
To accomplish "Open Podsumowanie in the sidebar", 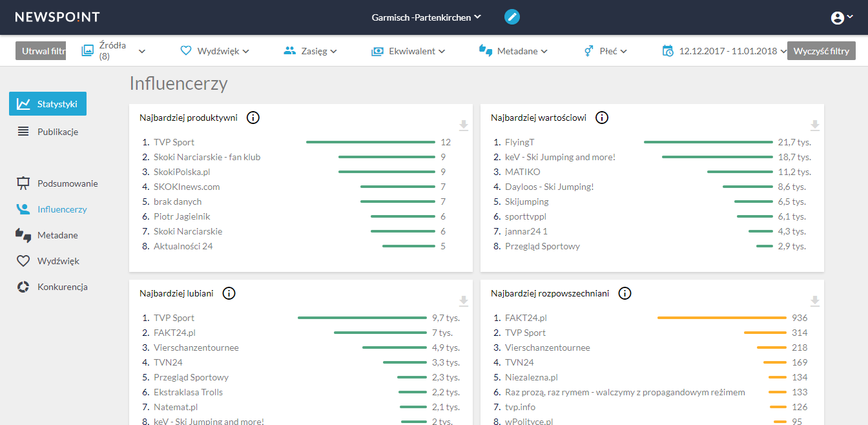I will tap(67, 183).
